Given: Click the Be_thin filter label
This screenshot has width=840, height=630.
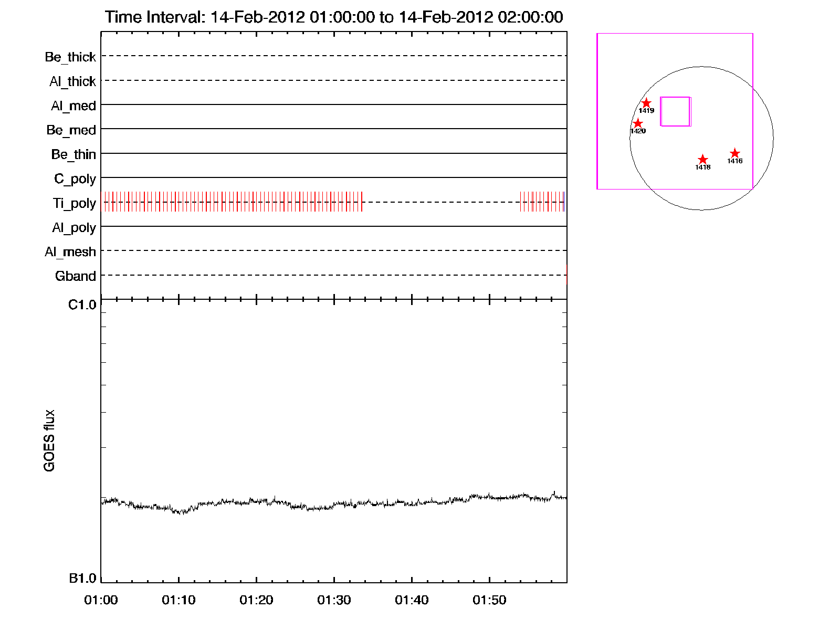Looking at the screenshot, I should coord(73,154).
